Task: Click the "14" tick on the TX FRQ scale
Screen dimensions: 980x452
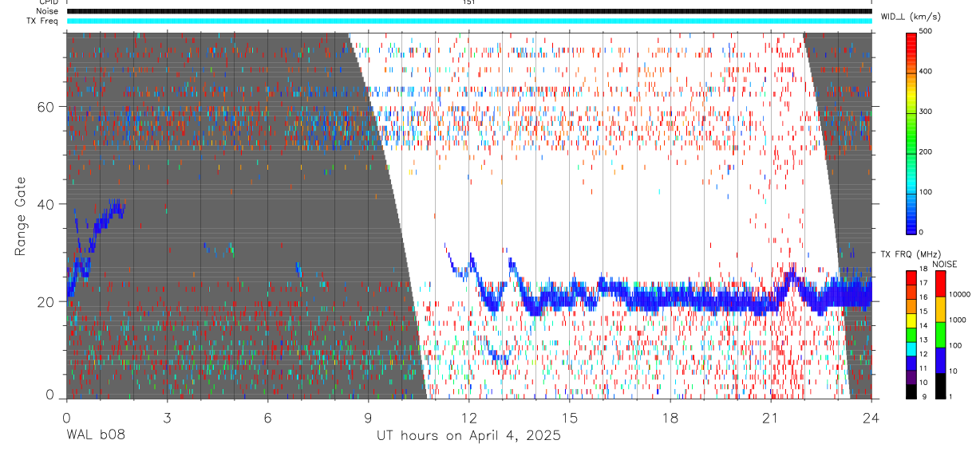Action: 923,325
